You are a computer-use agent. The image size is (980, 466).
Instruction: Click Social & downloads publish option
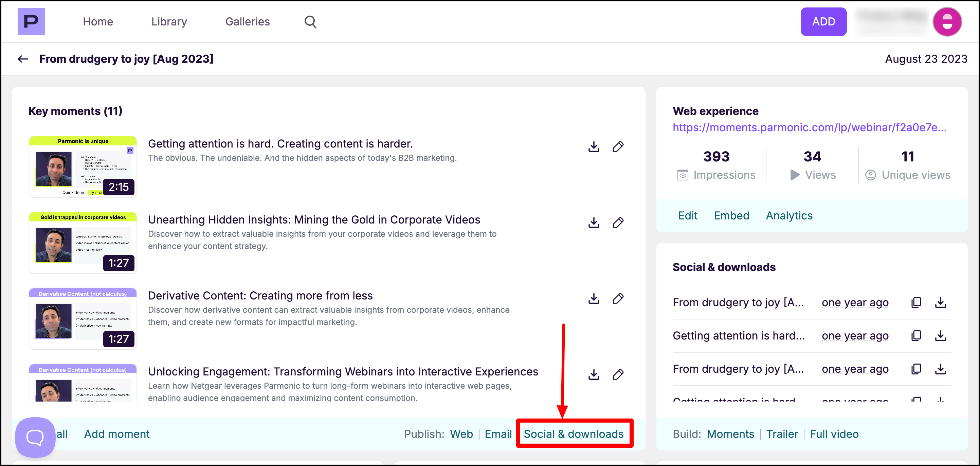(x=573, y=434)
